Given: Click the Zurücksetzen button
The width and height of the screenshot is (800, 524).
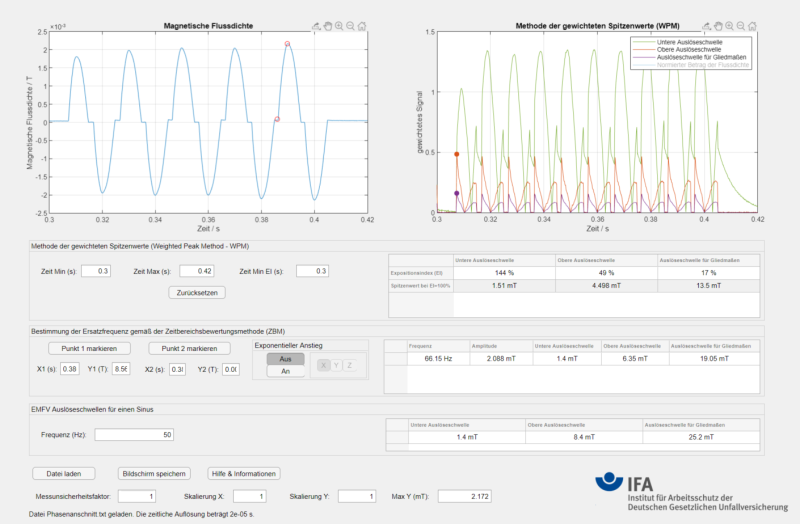Looking at the screenshot, I should 201,293.
